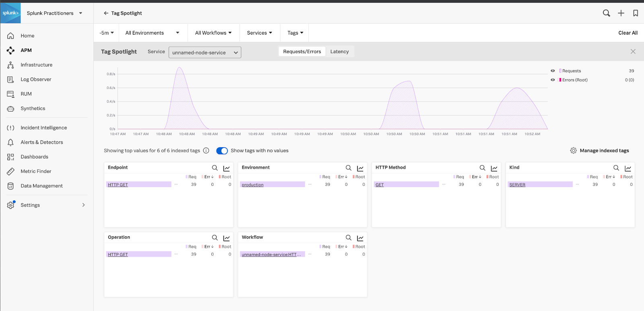Viewport: 644px width, 311px height.
Task: Search within Kind card
Action: pos(616,168)
